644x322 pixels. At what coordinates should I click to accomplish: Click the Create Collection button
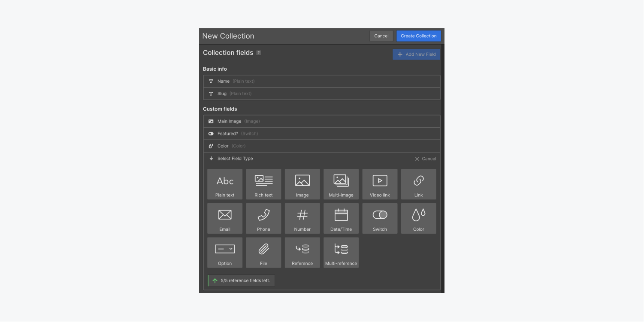pyautogui.click(x=418, y=36)
